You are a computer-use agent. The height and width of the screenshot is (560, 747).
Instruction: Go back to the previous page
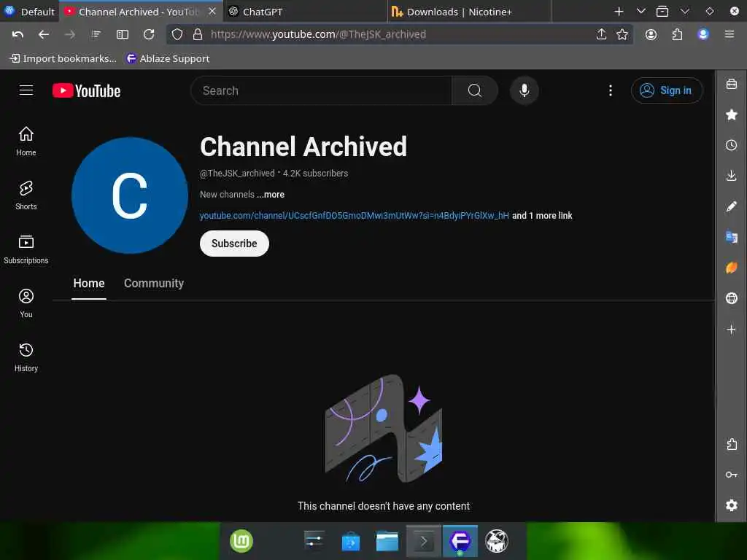pos(43,34)
